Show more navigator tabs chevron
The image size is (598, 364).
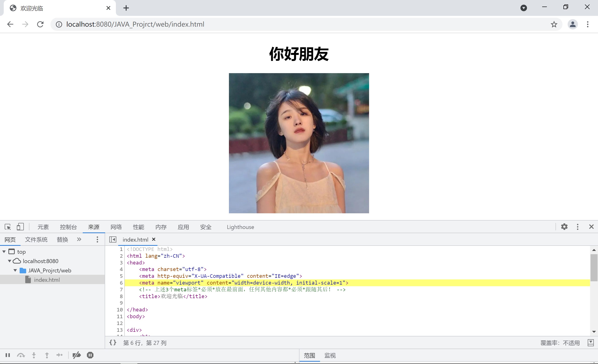click(79, 239)
